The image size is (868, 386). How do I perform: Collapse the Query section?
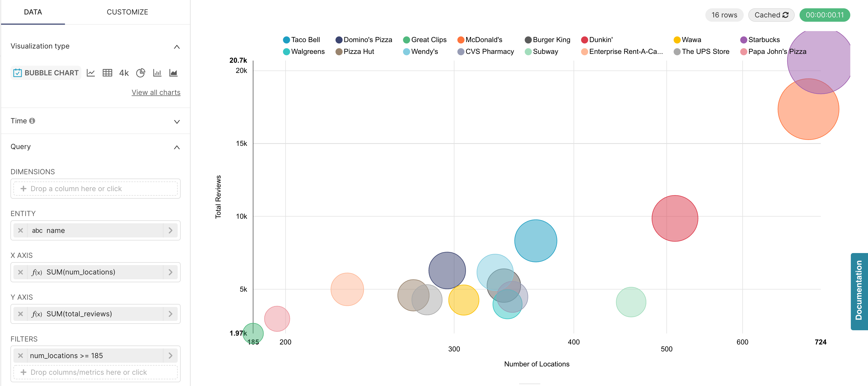(177, 147)
